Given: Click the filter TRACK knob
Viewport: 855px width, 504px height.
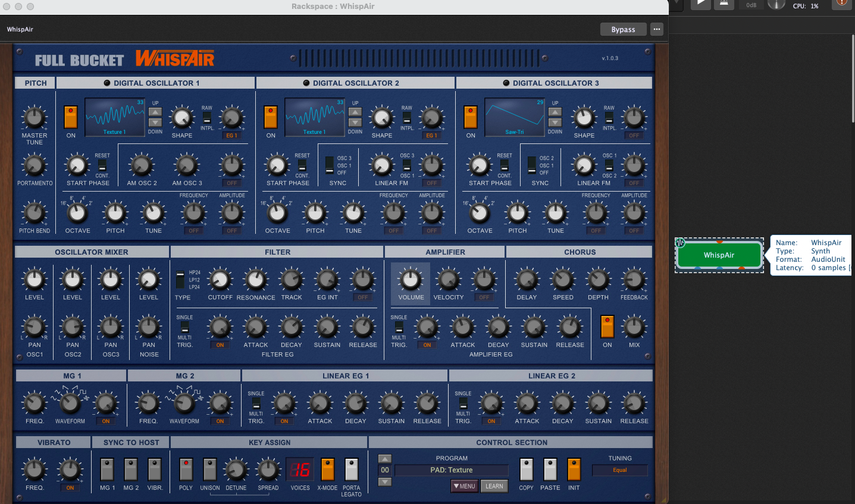Looking at the screenshot, I should [292, 280].
